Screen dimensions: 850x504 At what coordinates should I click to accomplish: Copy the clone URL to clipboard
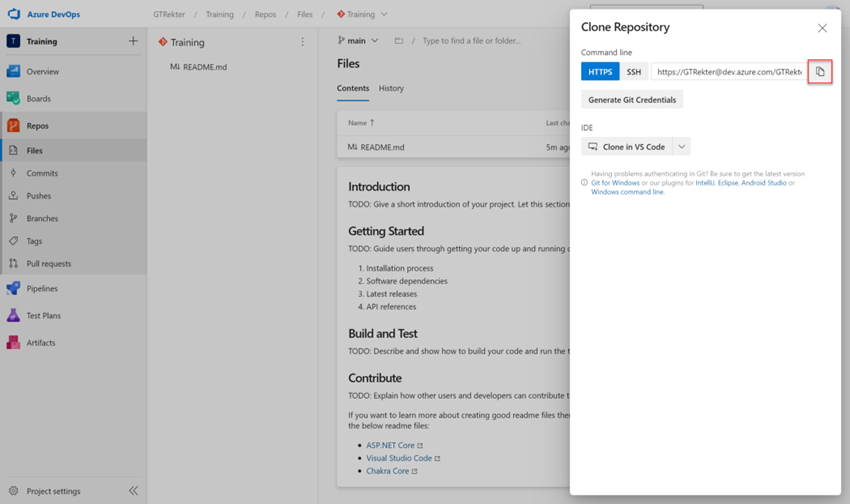(820, 72)
